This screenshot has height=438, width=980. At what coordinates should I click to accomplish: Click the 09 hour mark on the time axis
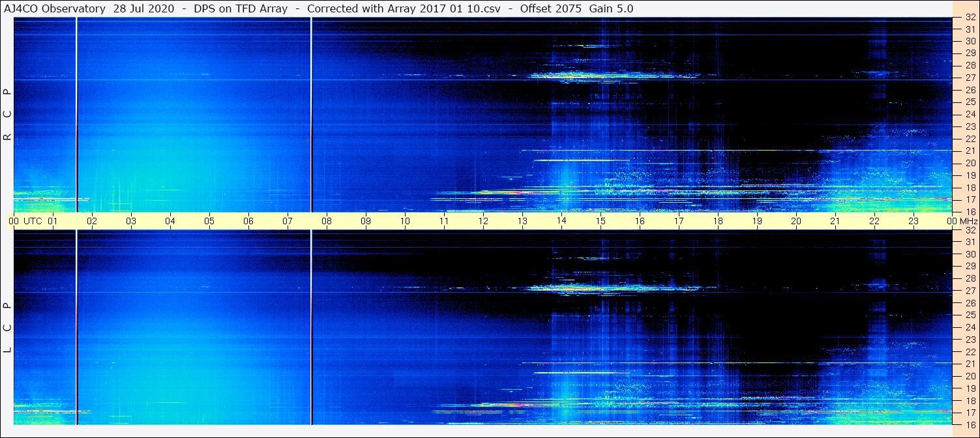click(366, 221)
